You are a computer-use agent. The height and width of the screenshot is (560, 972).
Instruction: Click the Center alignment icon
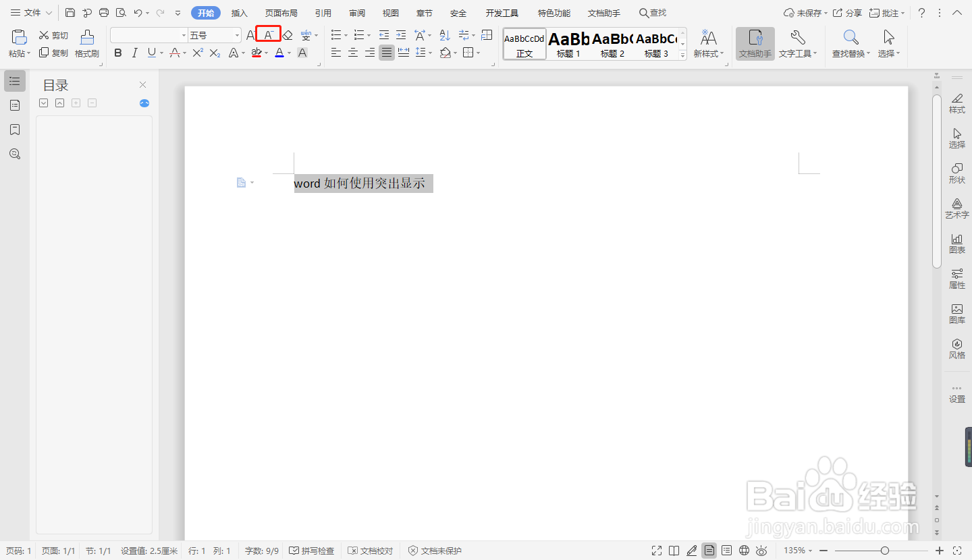click(x=352, y=53)
